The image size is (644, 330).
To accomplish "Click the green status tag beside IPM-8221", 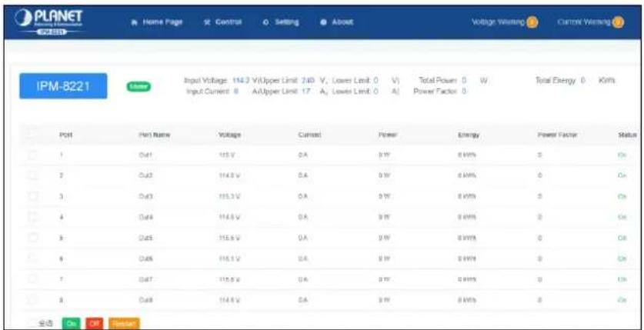I will tap(138, 86).
